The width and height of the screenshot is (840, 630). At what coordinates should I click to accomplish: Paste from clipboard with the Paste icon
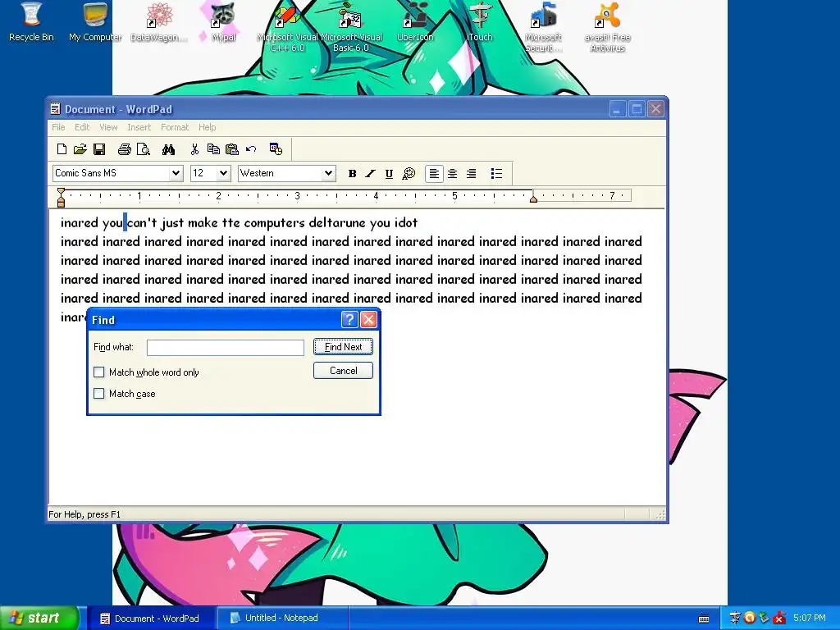tap(232, 149)
